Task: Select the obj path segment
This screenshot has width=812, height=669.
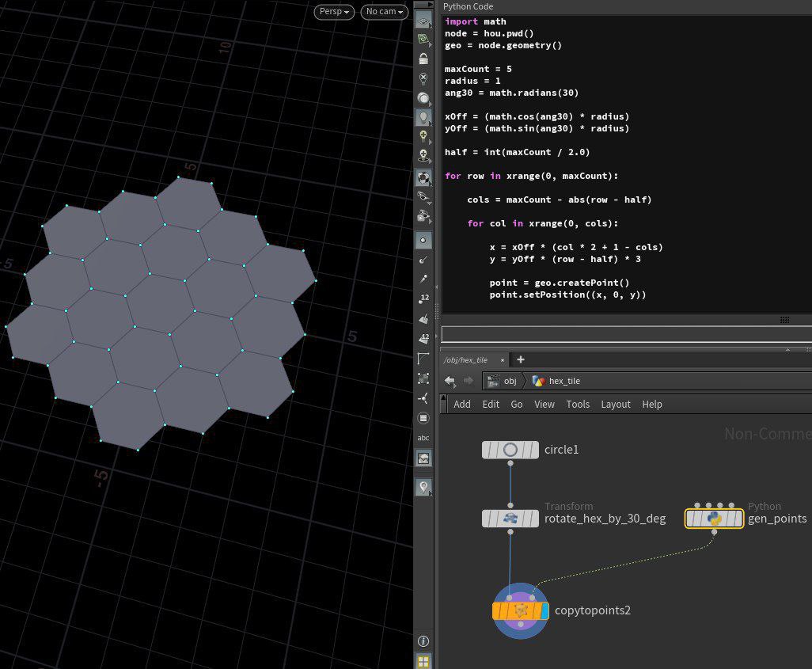Action: (x=503, y=381)
